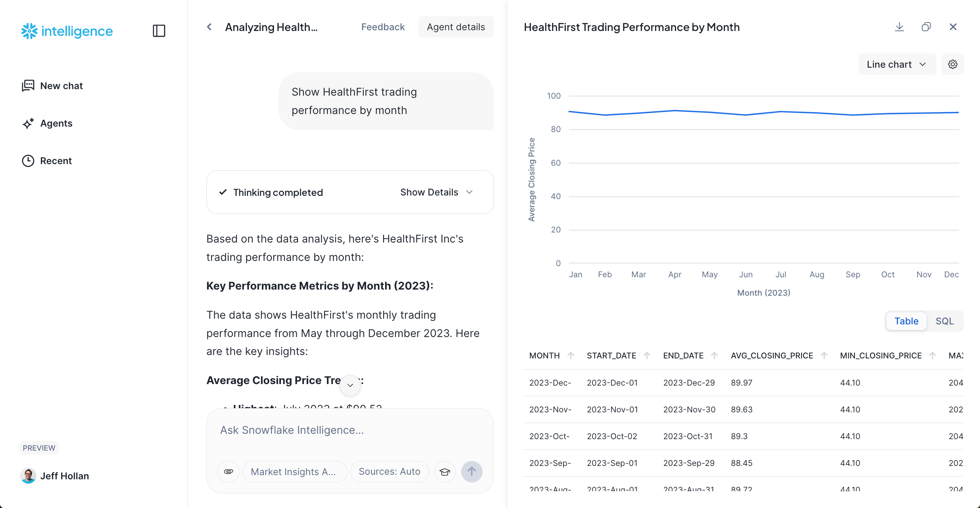Open the Line chart dropdown
This screenshot has height=508, width=980.
[897, 64]
